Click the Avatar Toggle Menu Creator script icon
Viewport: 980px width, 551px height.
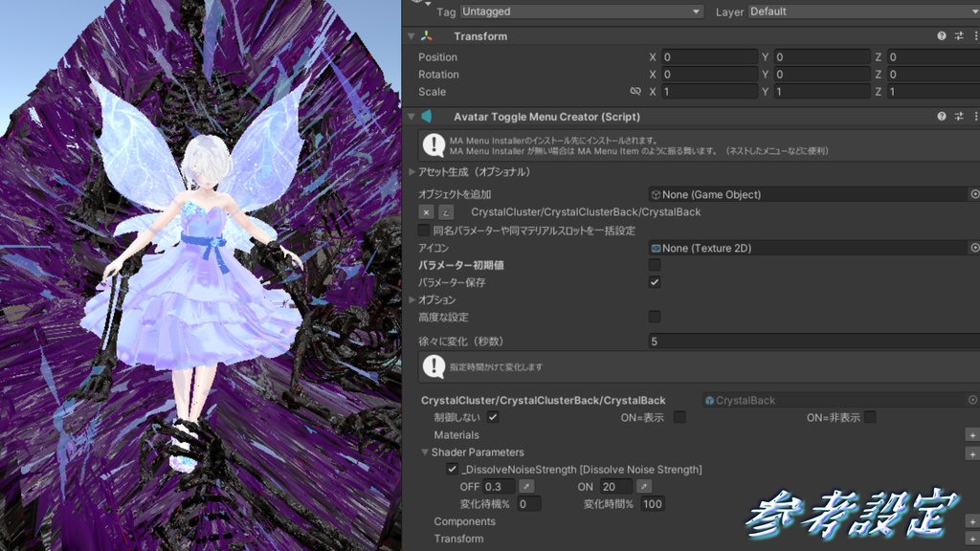428,116
